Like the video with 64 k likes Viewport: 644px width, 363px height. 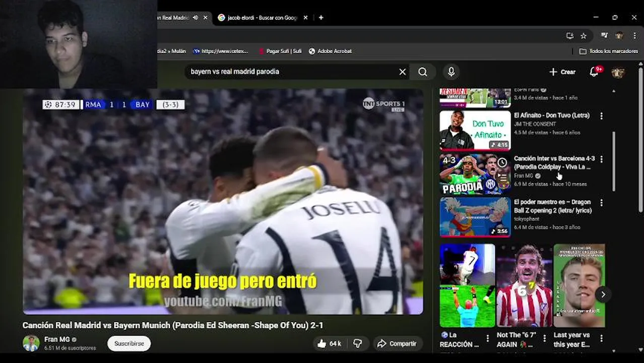click(x=329, y=343)
